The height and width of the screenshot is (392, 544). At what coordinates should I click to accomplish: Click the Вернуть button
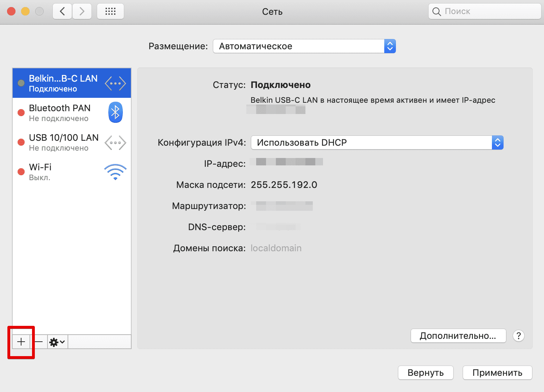point(425,373)
